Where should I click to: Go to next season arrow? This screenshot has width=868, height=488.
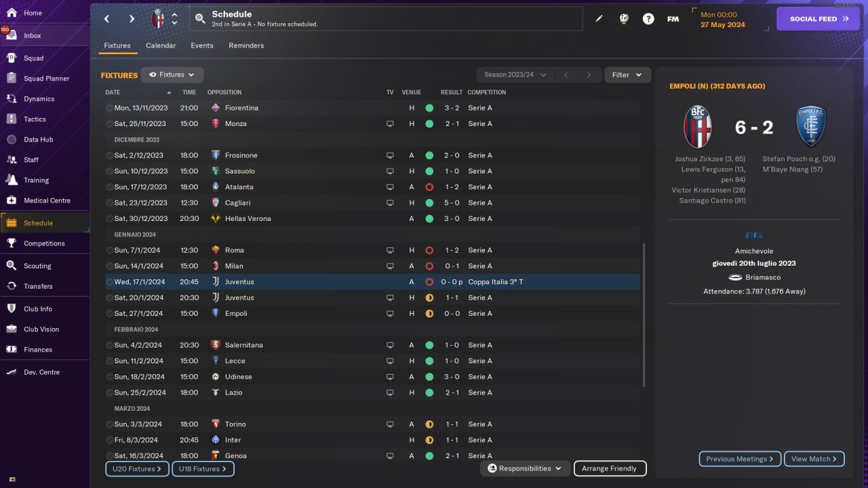(589, 75)
